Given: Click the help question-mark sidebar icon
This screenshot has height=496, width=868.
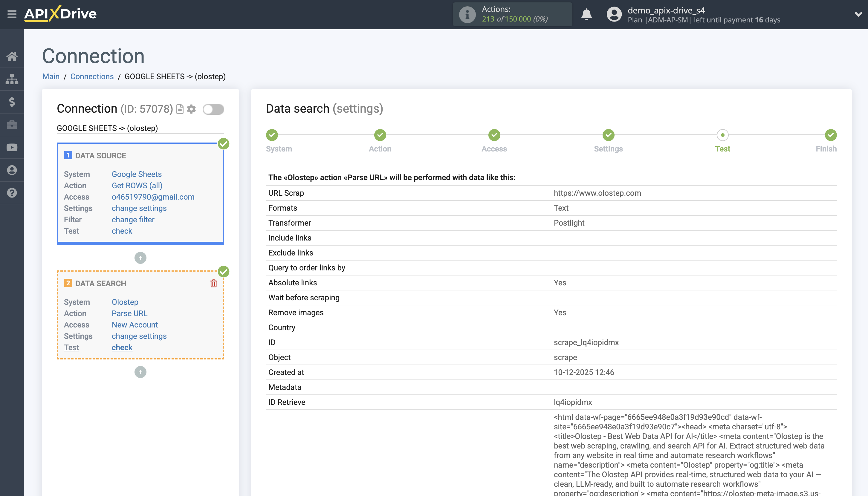Looking at the screenshot, I should 12,193.
